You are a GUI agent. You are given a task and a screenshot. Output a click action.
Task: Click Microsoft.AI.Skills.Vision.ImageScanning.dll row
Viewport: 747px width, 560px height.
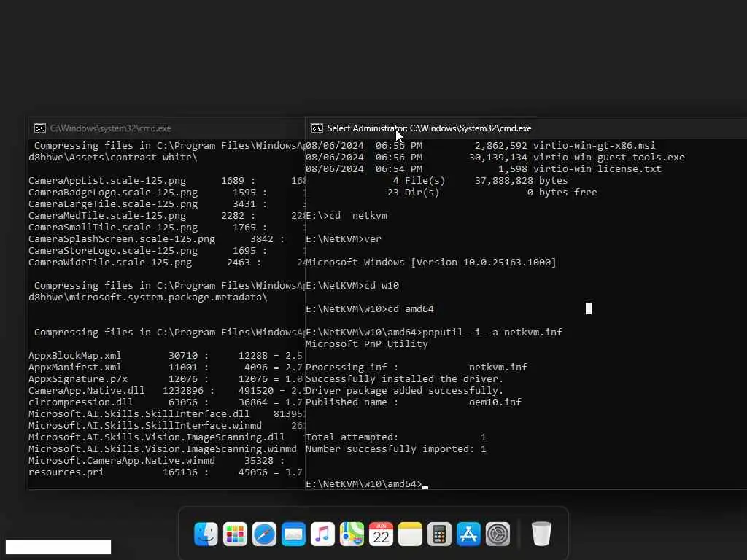pos(166,437)
